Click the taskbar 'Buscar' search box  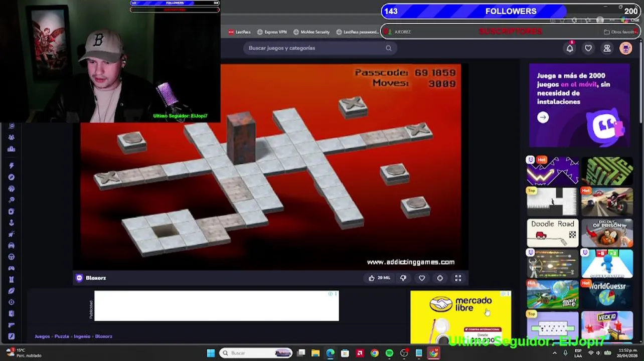pyautogui.click(x=257, y=353)
